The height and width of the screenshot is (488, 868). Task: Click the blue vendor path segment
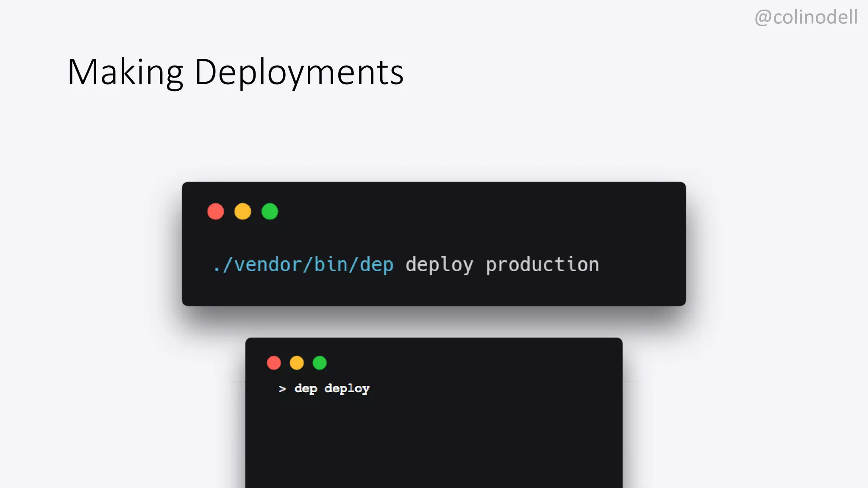click(x=268, y=265)
